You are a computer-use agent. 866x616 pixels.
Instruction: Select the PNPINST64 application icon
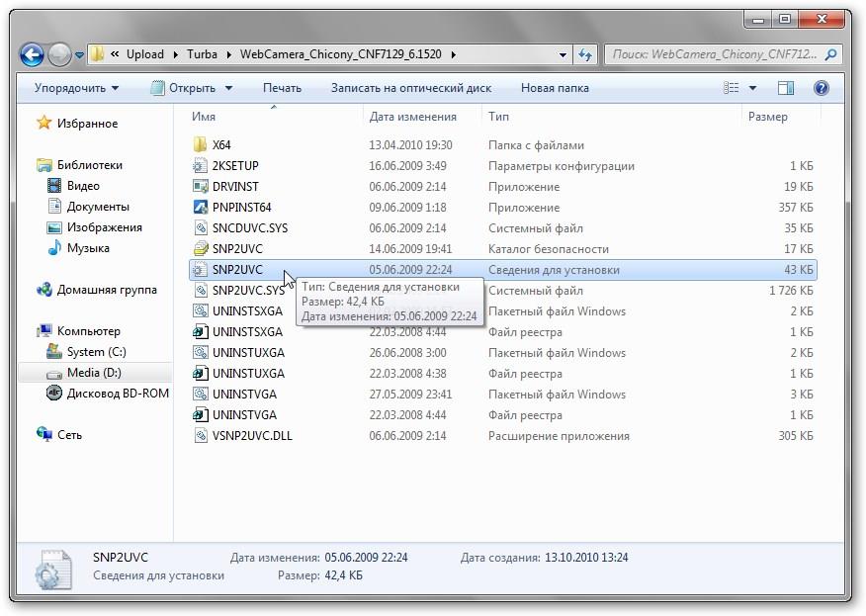[200, 208]
